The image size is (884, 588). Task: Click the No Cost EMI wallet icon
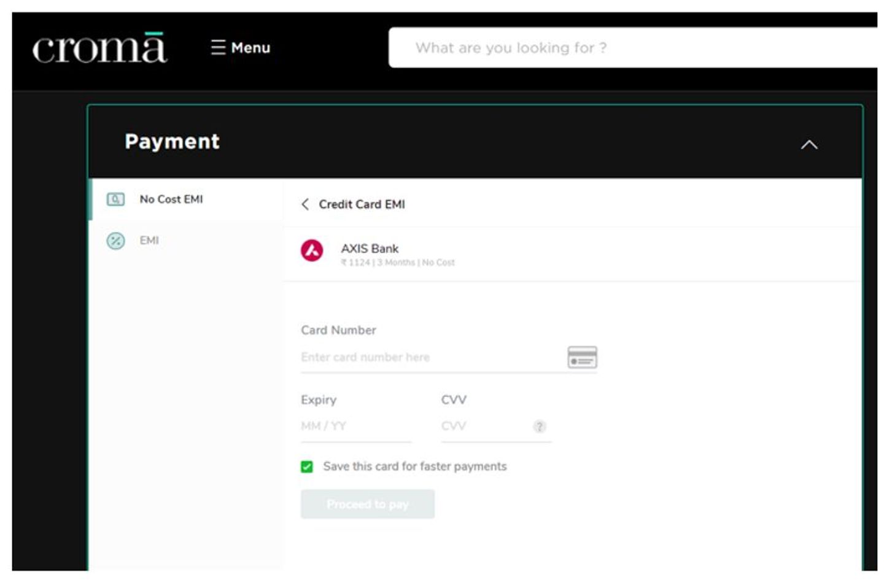coord(115,199)
